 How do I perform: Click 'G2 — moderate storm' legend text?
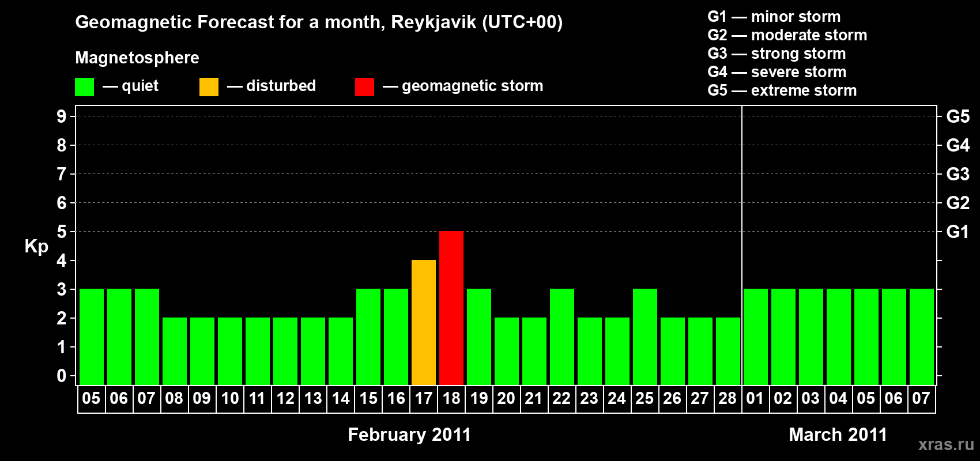787,35
